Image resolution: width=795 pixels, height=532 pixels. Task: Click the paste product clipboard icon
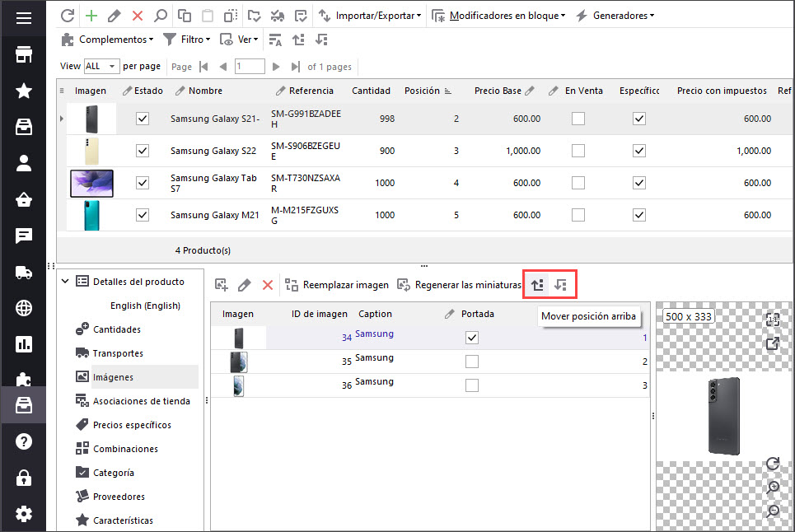pyautogui.click(x=208, y=15)
